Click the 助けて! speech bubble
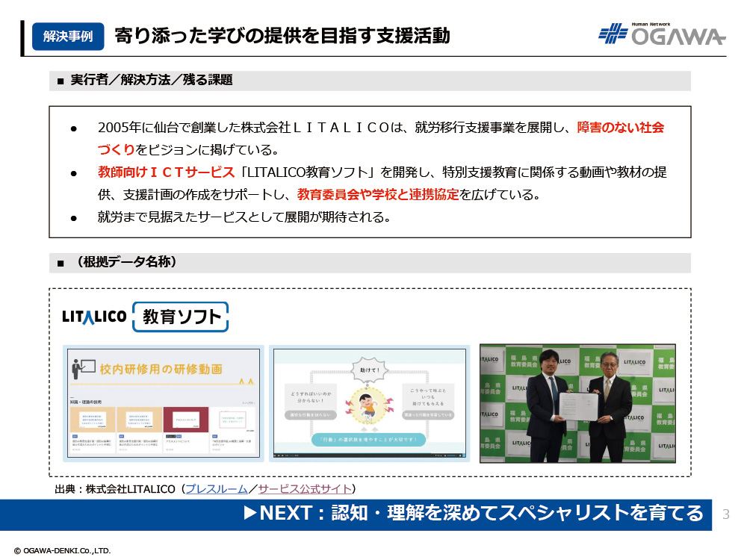747x560 pixels. tap(369, 367)
